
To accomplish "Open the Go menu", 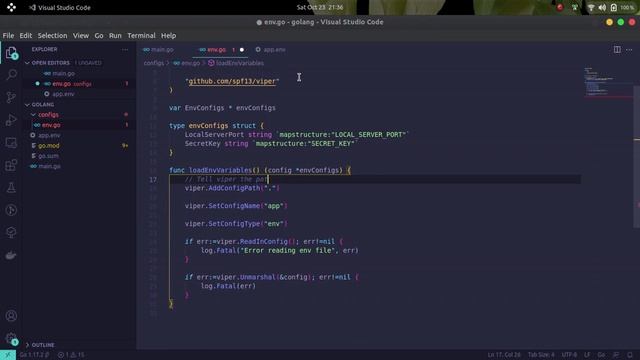I will pyautogui.click(x=99, y=36).
